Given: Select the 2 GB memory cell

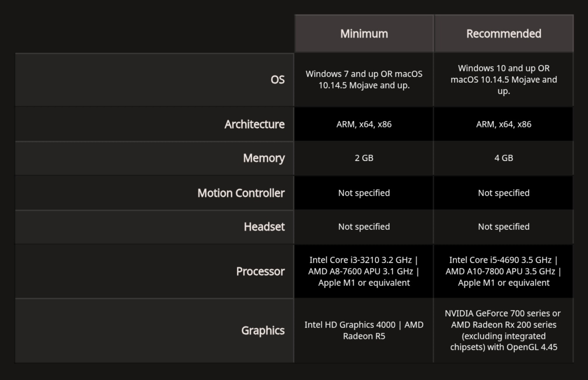Looking at the screenshot, I should coord(364,158).
